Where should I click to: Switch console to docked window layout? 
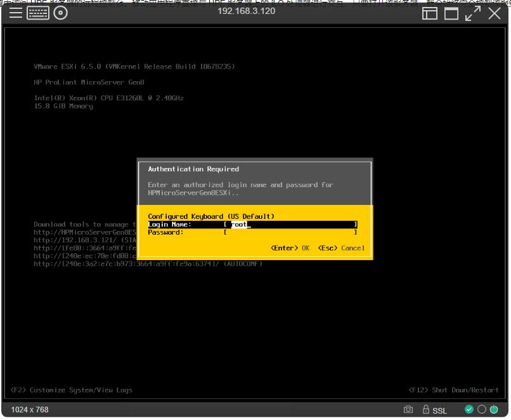pos(430,13)
